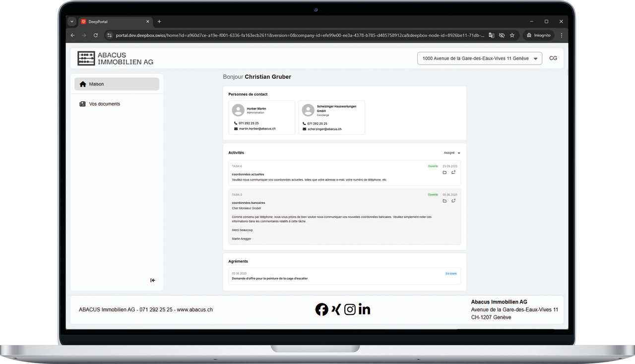Screen dimensions: 635x364
Task: Click the LinkedIn footer icon
Action: click(x=364, y=309)
